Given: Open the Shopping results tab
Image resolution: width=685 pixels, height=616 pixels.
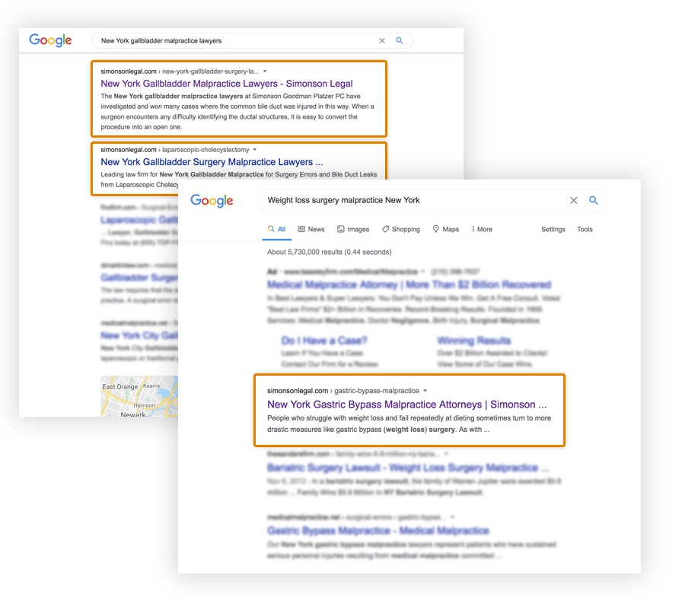Looking at the screenshot, I should click(401, 229).
